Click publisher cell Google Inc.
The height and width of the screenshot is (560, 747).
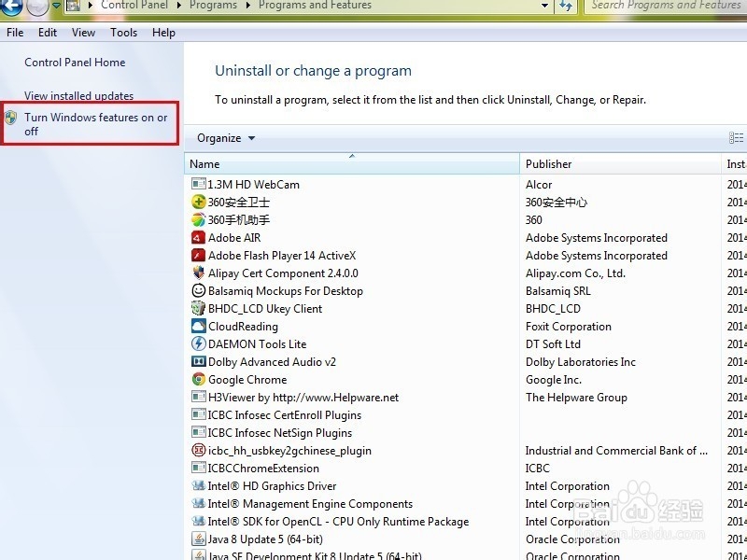point(554,380)
